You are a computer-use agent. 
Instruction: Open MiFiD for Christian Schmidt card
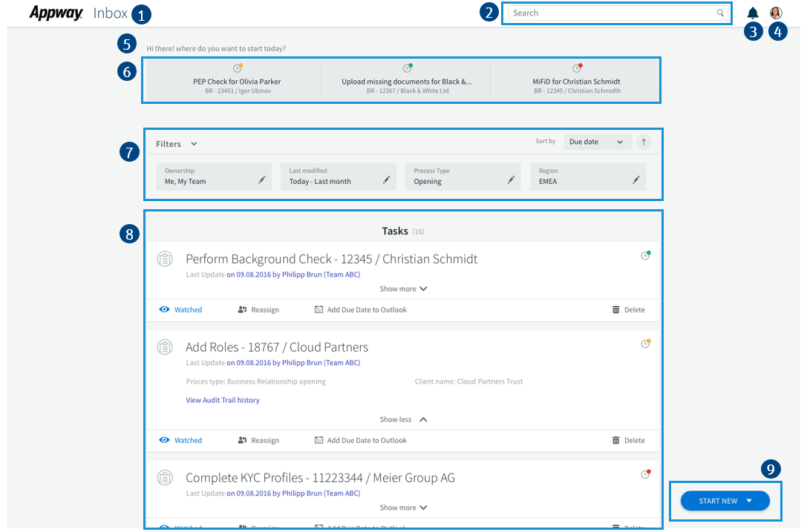point(576,81)
